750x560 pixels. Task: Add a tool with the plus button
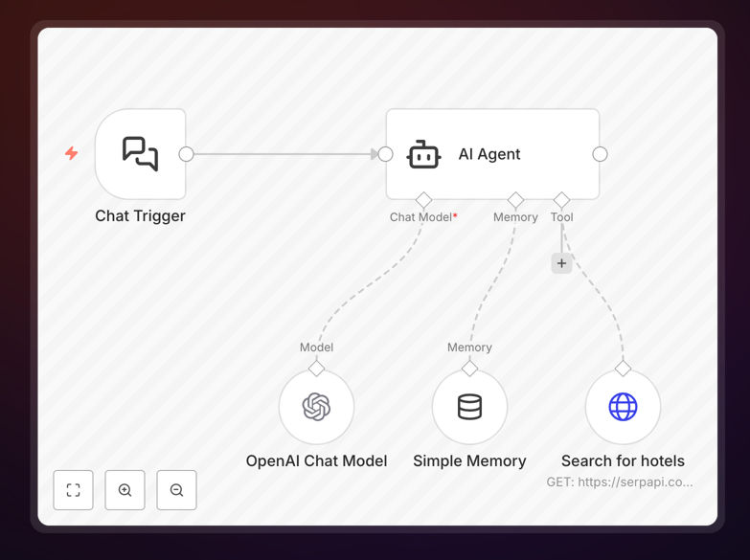[561, 263]
